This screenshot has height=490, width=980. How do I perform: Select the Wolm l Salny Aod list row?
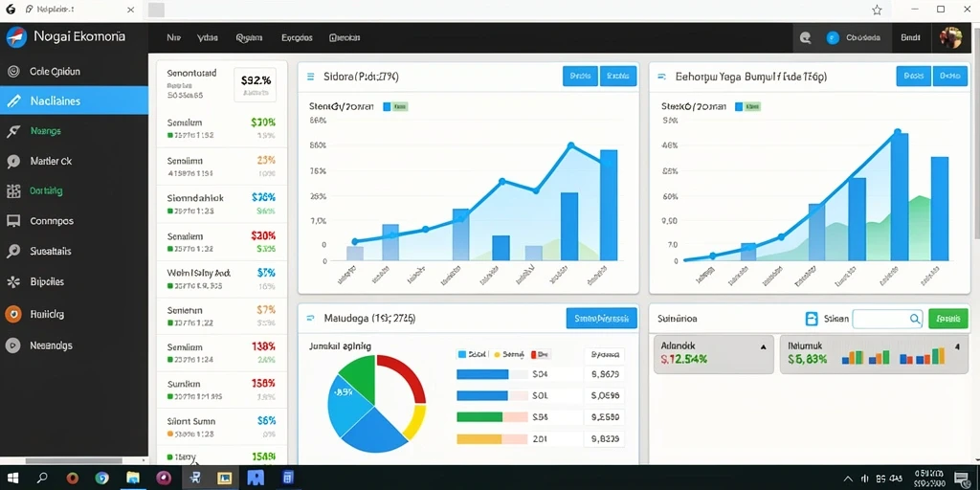tap(222, 278)
